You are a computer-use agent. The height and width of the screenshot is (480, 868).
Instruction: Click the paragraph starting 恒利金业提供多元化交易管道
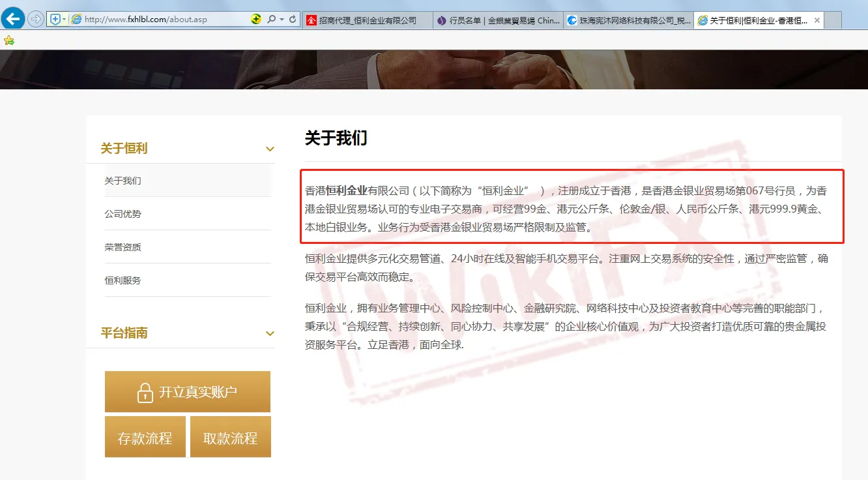coord(567,268)
